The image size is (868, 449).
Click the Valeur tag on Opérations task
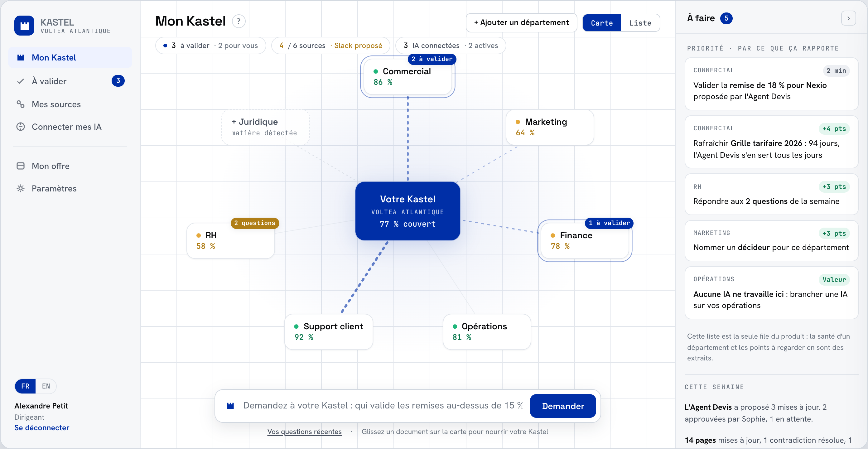834,280
